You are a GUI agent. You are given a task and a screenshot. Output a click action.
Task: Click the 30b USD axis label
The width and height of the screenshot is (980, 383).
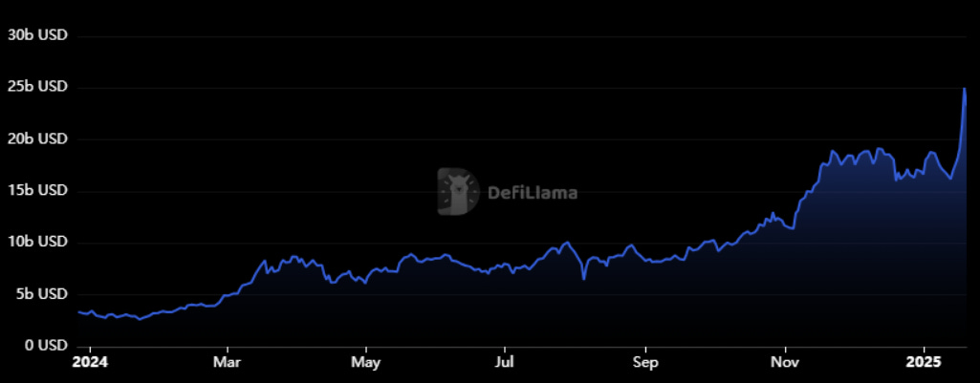37,35
